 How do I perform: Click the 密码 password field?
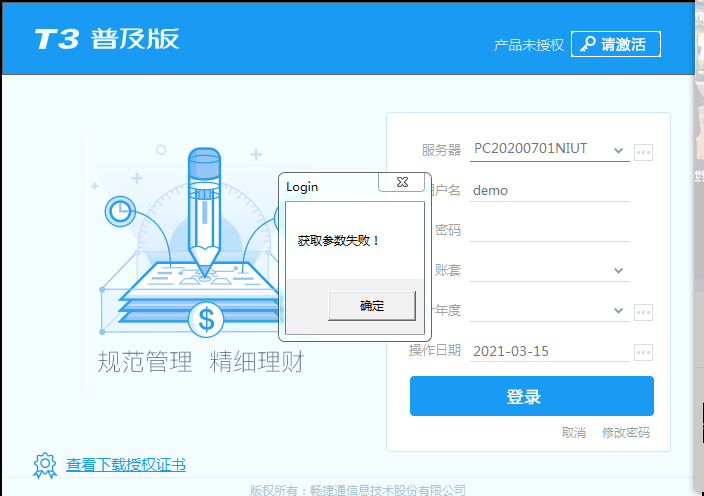(550, 230)
